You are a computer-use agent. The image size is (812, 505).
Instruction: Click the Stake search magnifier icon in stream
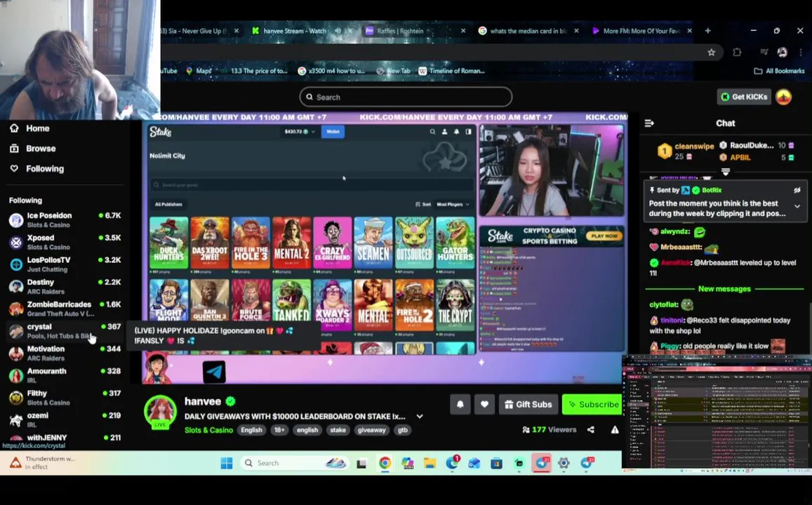pyautogui.click(x=432, y=132)
